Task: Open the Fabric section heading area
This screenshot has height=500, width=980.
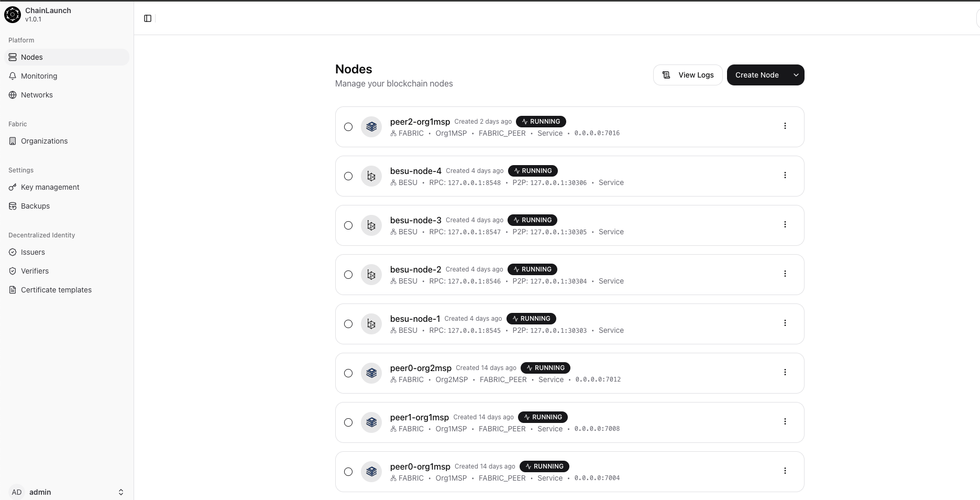Action: pos(17,124)
